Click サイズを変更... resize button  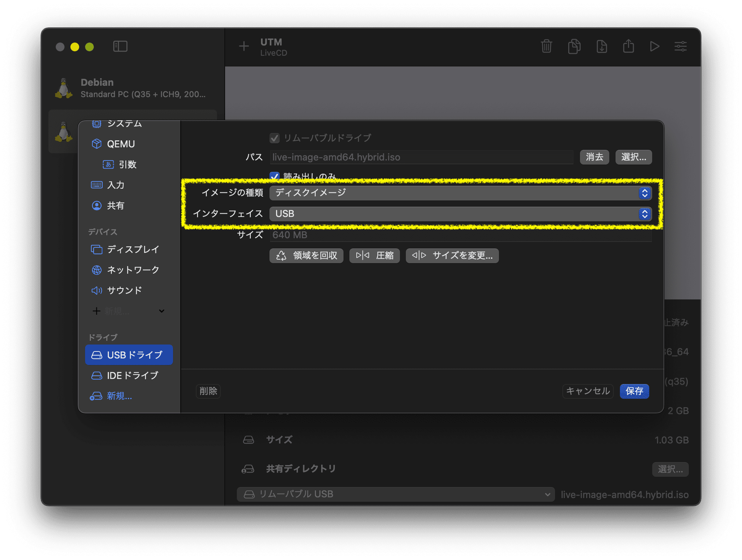pos(452,255)
